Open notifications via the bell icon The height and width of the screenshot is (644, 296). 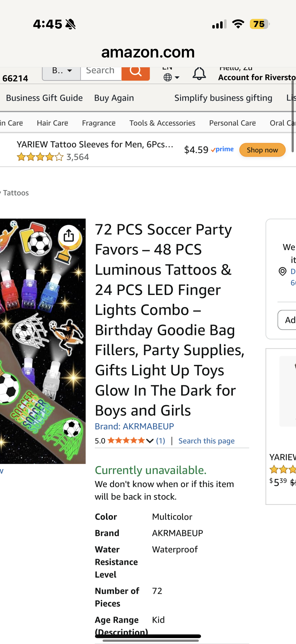199,73
